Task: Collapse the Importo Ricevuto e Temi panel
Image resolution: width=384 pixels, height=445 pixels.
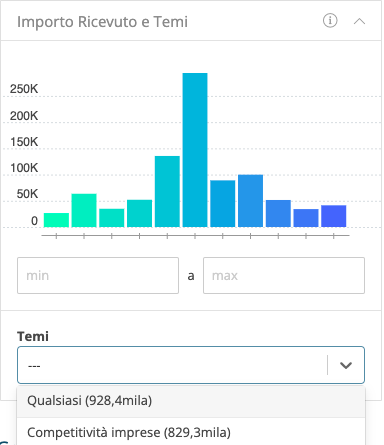Action: (x=359, y=21)
